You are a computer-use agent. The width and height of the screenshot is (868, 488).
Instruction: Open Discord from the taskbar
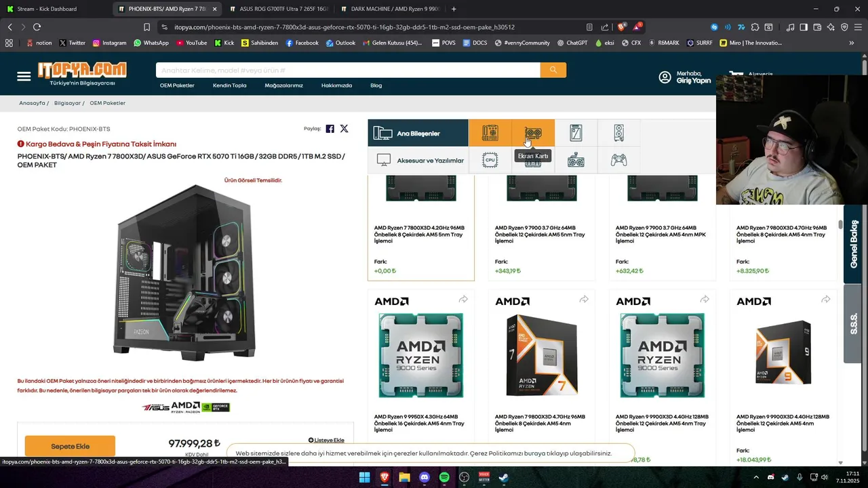tap(425, 477)
